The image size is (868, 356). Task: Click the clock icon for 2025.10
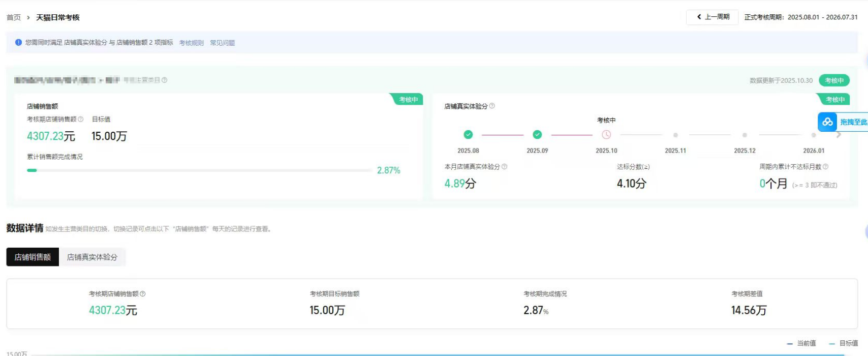tap(606, 135)
